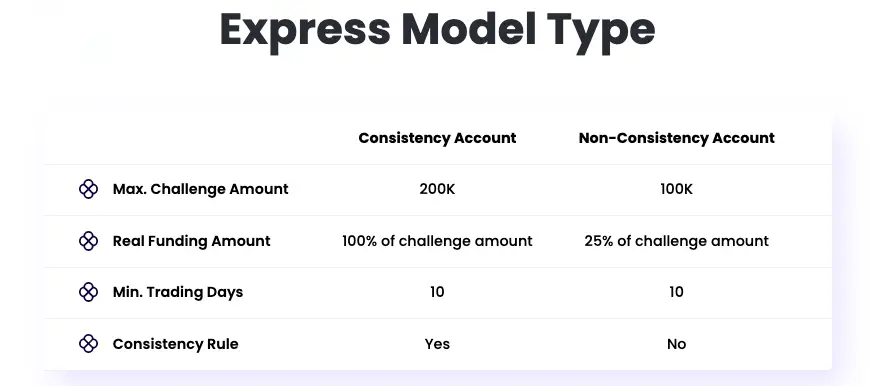Select the Non-Consistency Account column header
The width and height of the screenshot is (870, 386).
click(676, 138)
